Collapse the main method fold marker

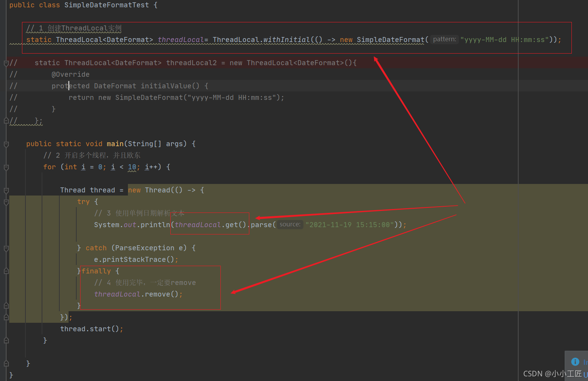pyautogui.click(x=6, y=144)
